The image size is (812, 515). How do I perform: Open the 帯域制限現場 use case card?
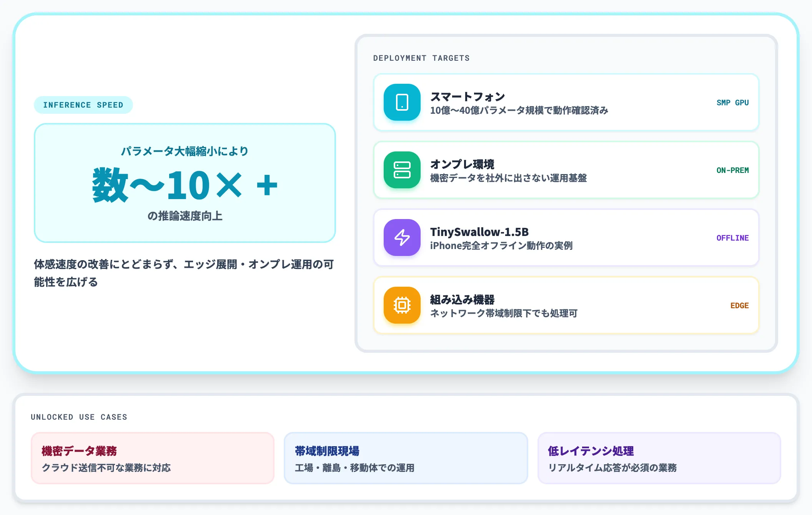(406, 458)
